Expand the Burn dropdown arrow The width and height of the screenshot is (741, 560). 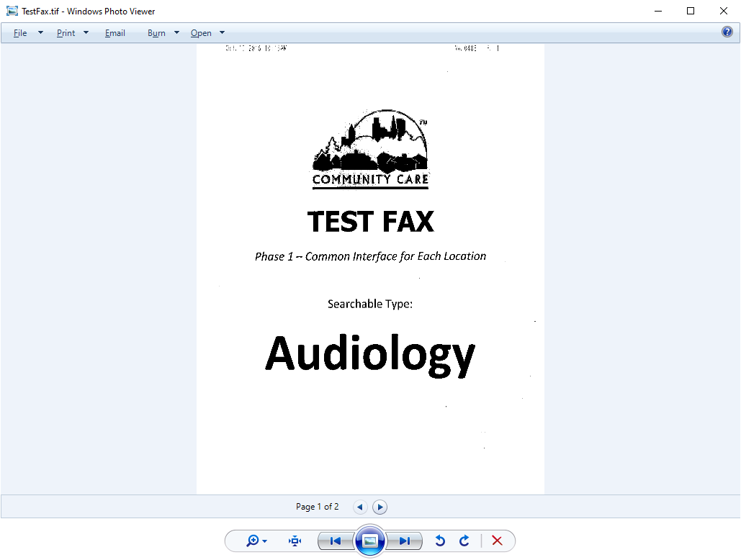(x=176, y=32)
